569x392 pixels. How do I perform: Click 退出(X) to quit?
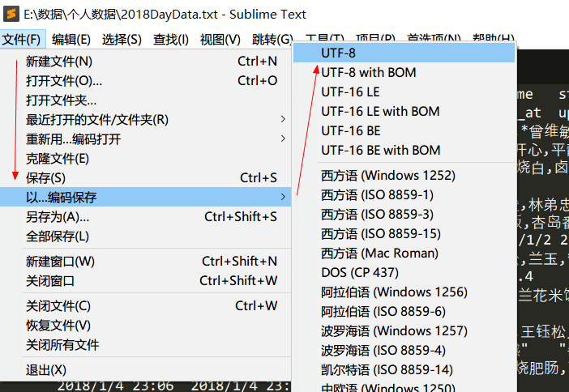click(146, 370)
